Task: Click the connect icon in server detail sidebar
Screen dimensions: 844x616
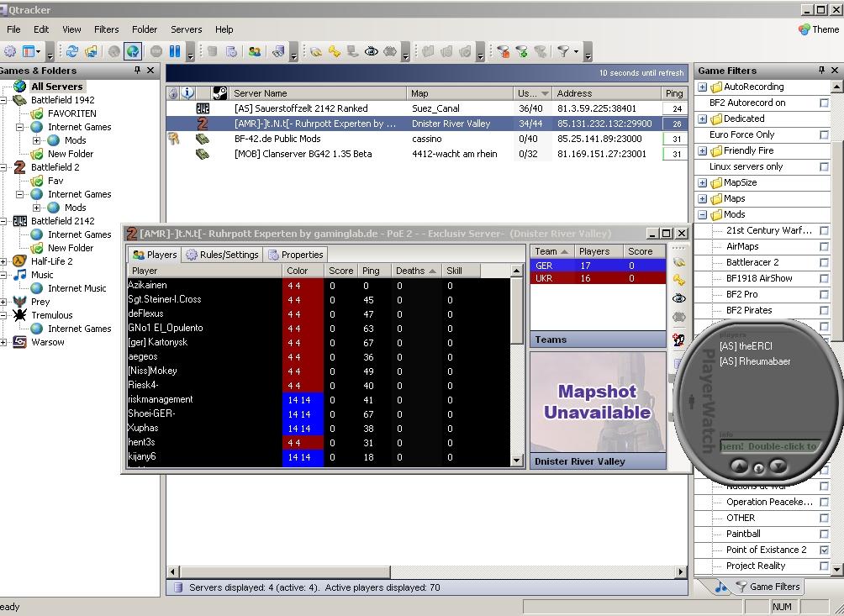Action: 679,262
